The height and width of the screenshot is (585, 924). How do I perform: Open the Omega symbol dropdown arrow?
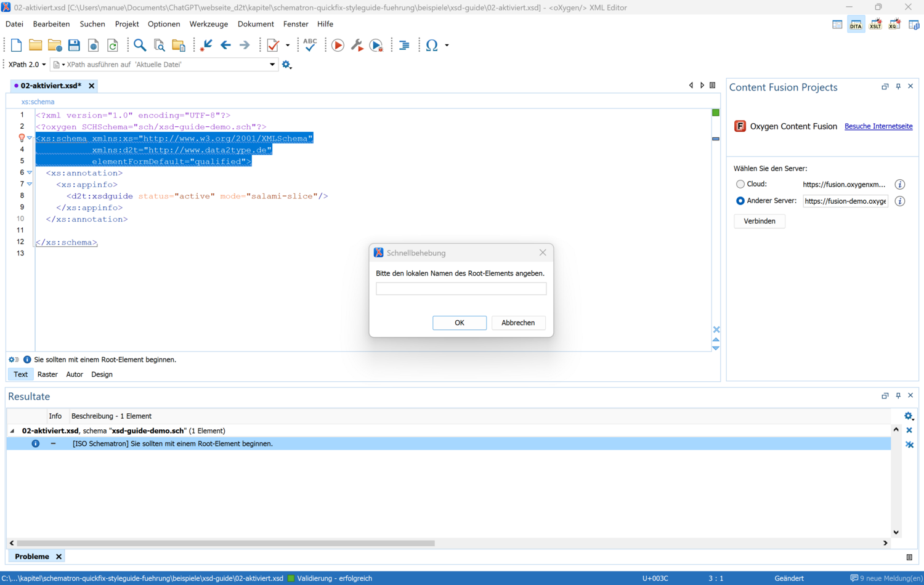tap(447, 45)
